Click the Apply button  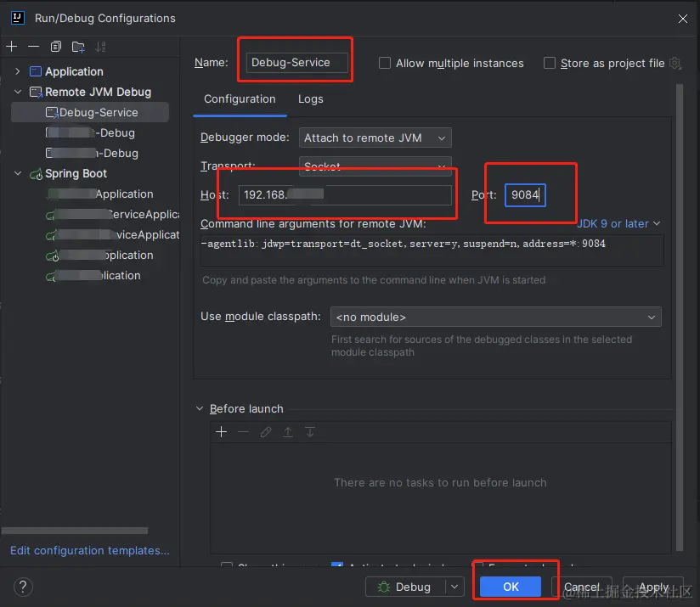click(x=653, y=587)
